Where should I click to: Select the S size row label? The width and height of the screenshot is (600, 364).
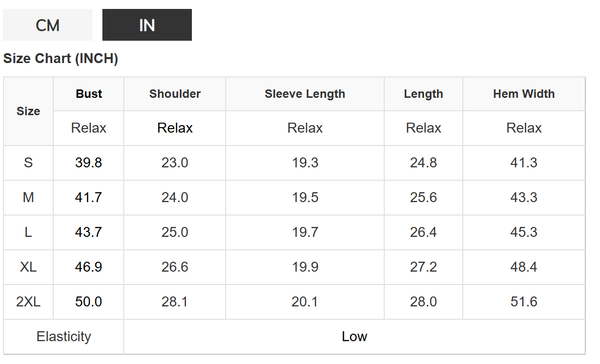tap(28, 163)
